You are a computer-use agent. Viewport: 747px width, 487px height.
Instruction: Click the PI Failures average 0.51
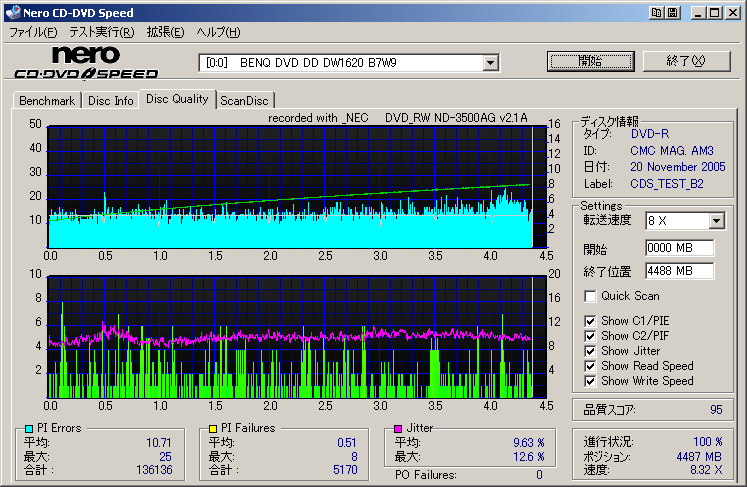[346, 443]
